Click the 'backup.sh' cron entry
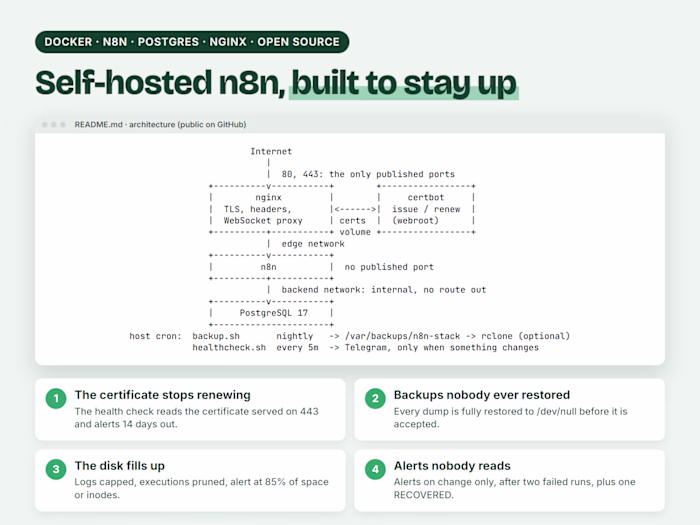This screenshot has height=525, width=700. point(216,336)
